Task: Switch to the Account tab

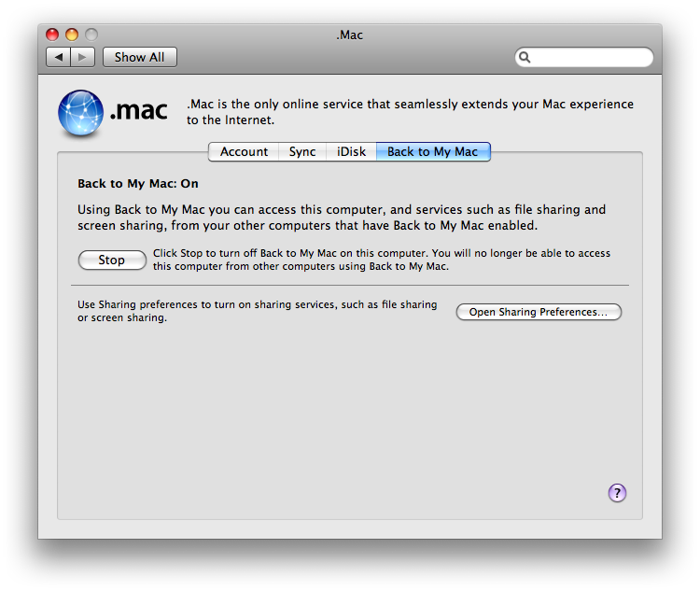Action: point(244,152)
